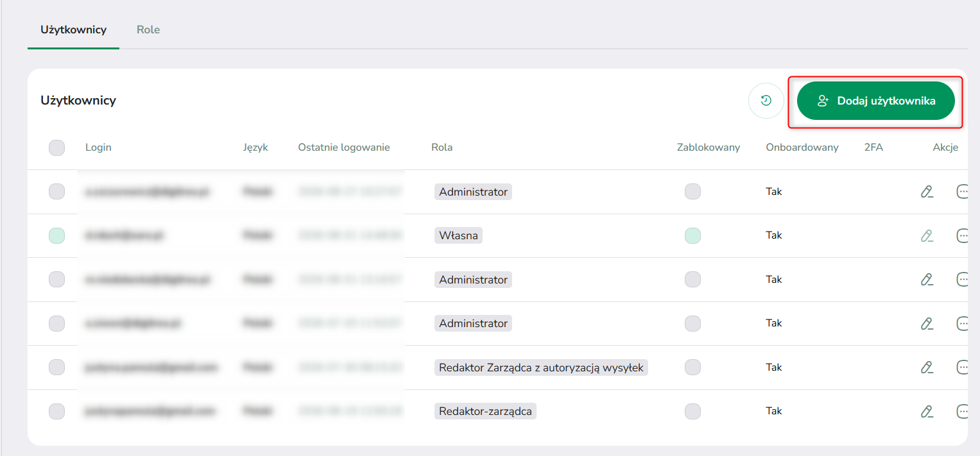
Task: Click the Zablokowany column header
Action: [x=709, y=148]
